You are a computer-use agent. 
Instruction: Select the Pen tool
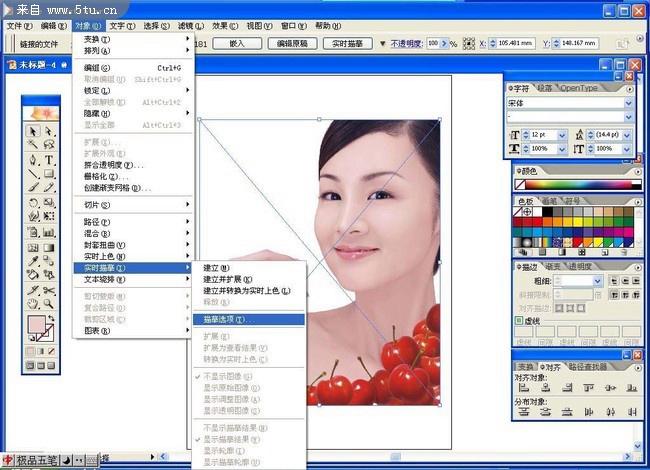pos(33,160)
